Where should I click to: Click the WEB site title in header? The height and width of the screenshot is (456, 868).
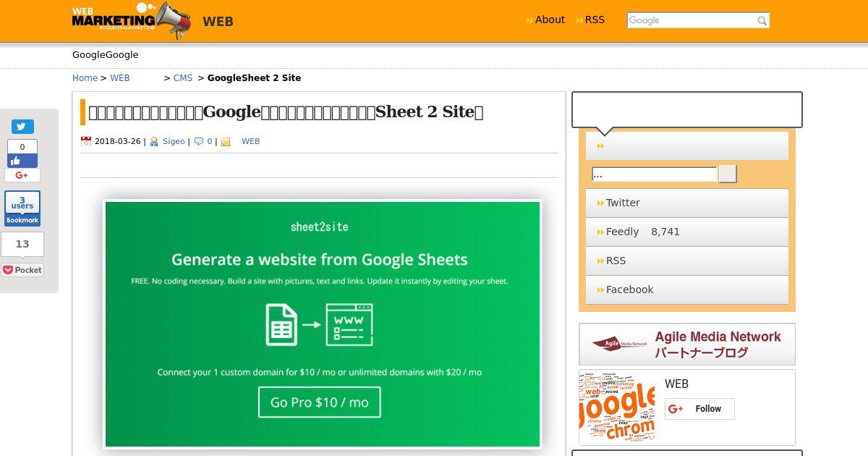point(218,21)
